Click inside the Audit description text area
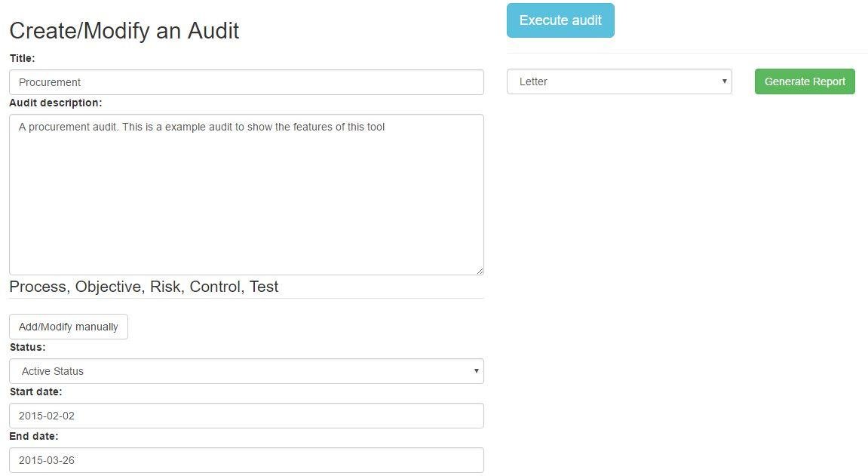This screenshot has width=868, height=476. 246,192
